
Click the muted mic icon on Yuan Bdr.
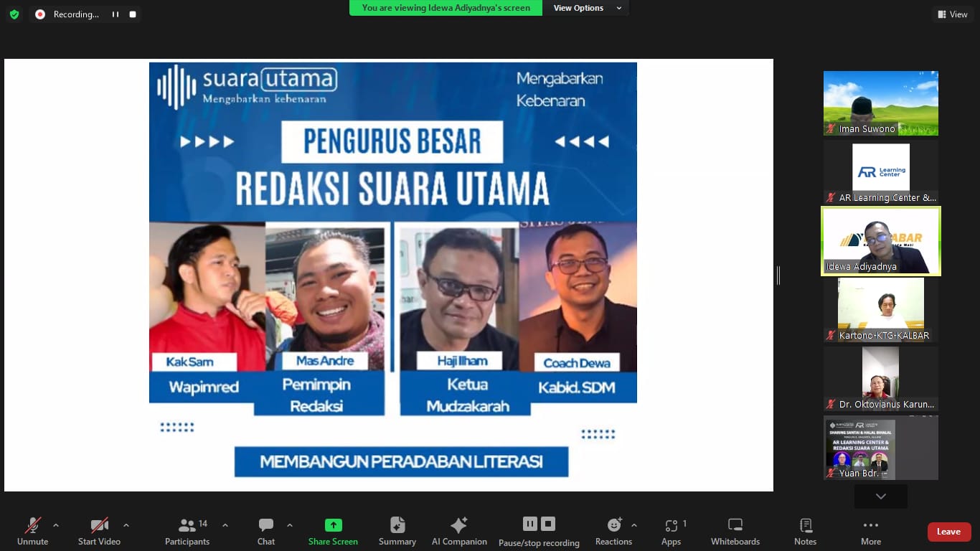831,474
